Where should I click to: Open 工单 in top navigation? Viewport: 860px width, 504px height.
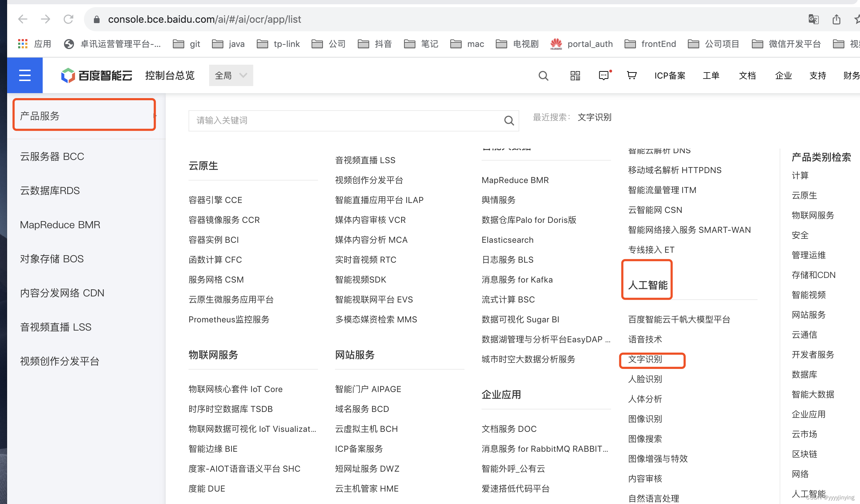point(711,75)
